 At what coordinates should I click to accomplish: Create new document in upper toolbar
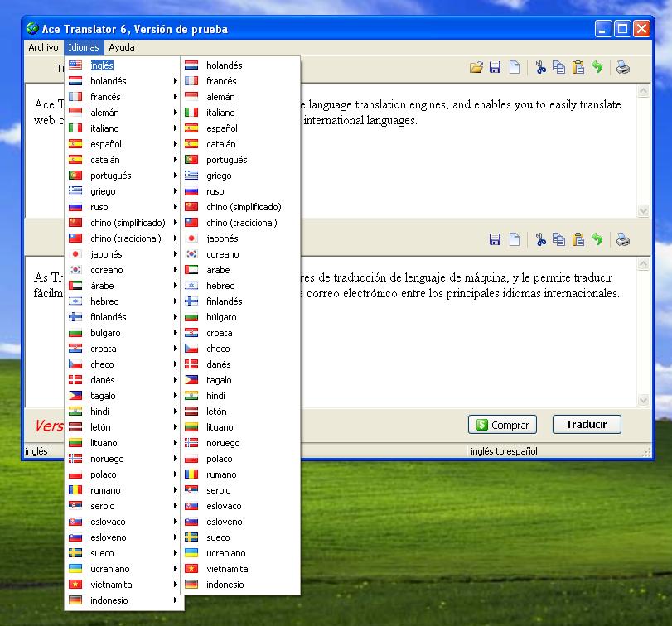[515, 67]
